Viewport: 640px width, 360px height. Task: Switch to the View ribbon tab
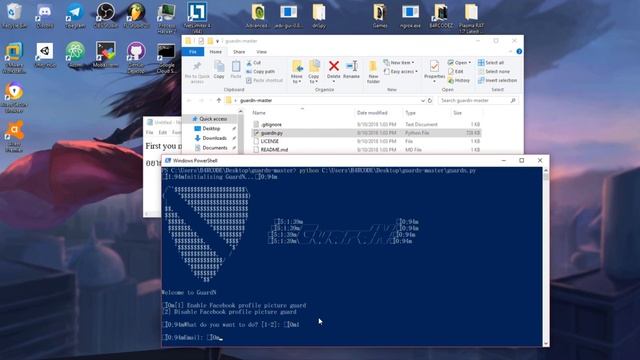(x=262, y=52)
